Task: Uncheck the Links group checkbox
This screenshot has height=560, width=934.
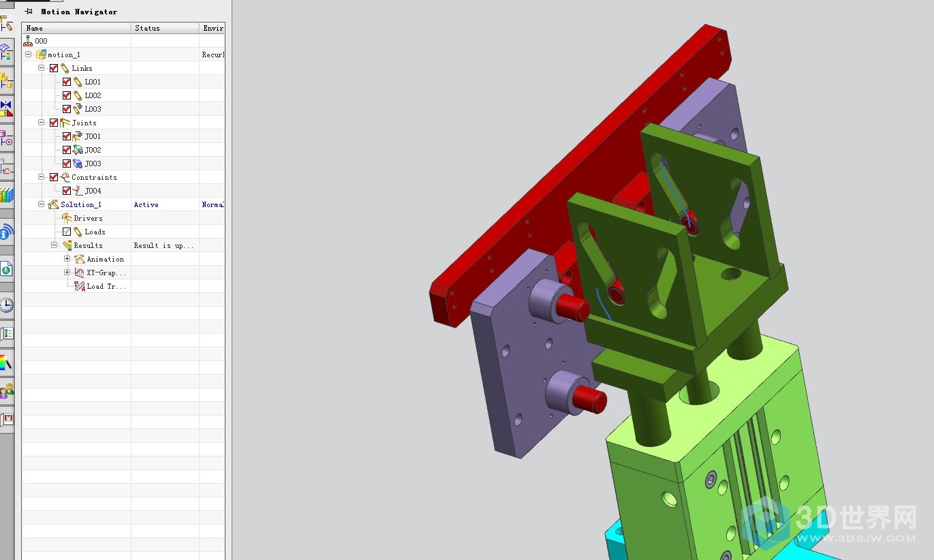Action: [x=54, y=68]
